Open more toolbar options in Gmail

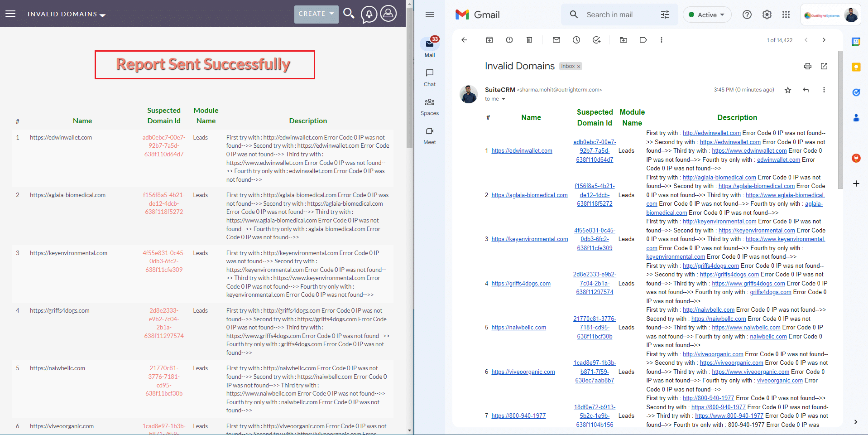tap(662, 40)
